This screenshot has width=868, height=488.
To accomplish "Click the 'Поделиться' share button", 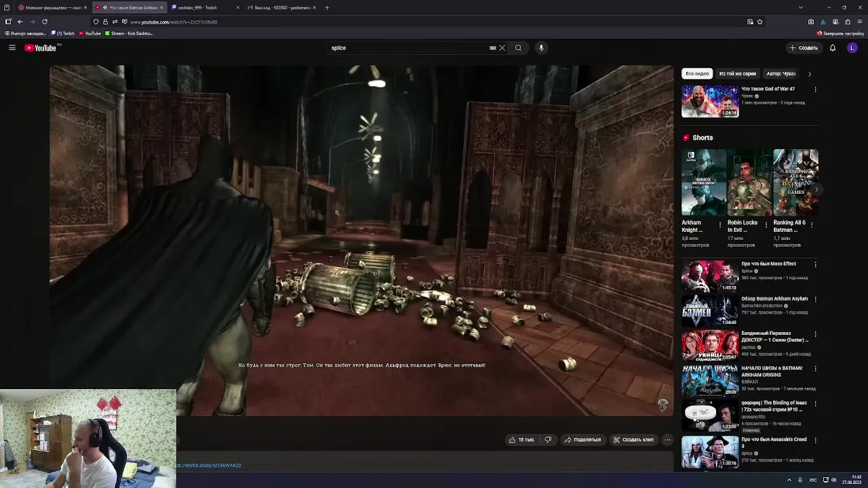I will point(582,439).
